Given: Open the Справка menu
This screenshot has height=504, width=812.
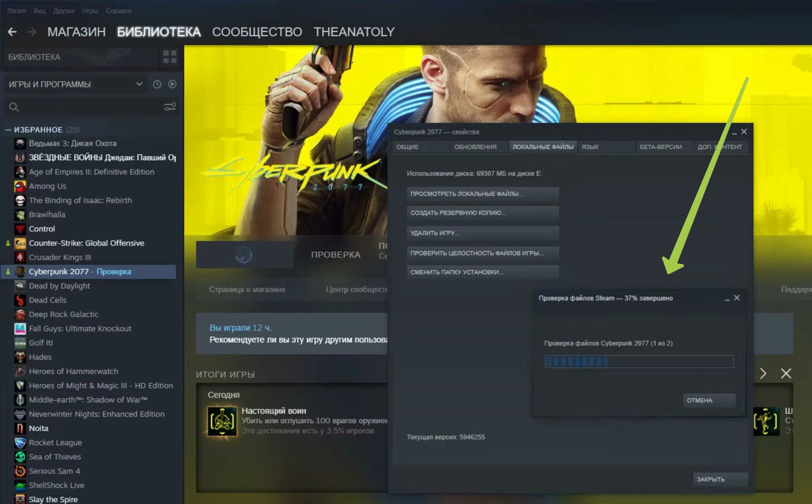Looking at the screenshot, I should coord(119,11).
